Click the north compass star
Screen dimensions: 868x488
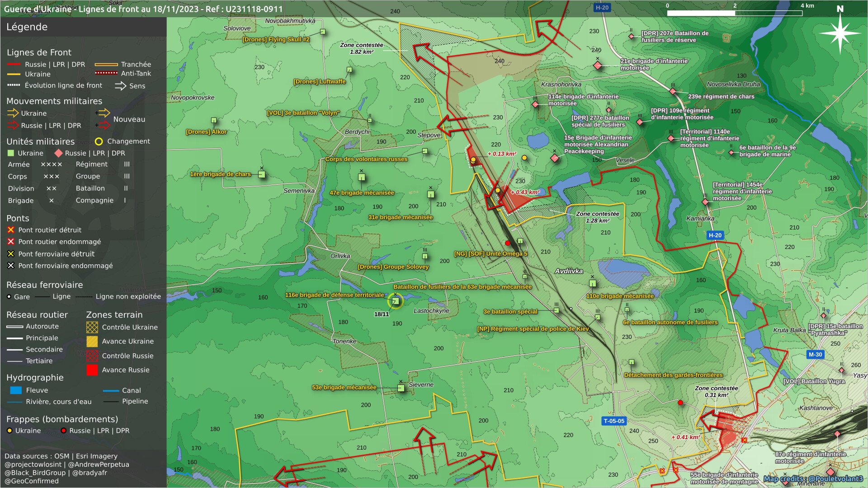click(x=840, y=33)
